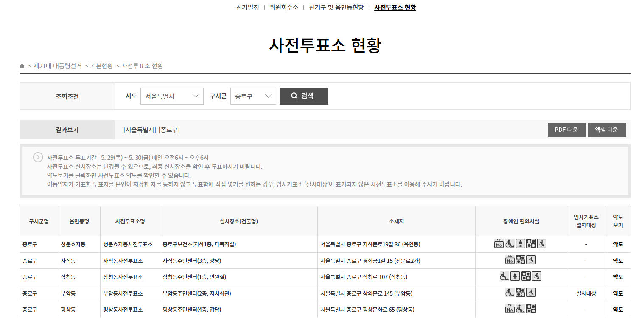Click wheelchair ramp icon in 부암동 row
The width and height of the screenshot is (644, 318).
(509, 292)
